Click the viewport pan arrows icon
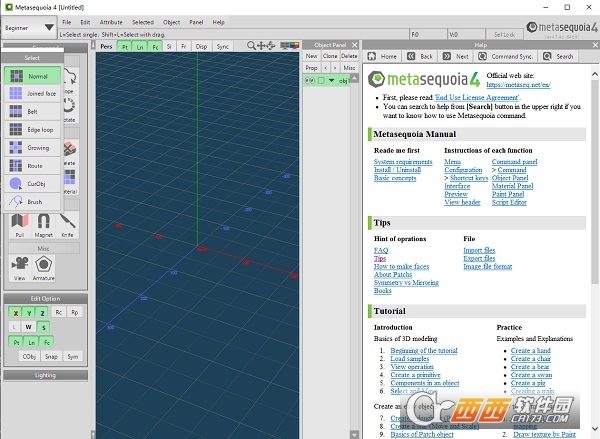The image size is (600, 439). (261, 46)
